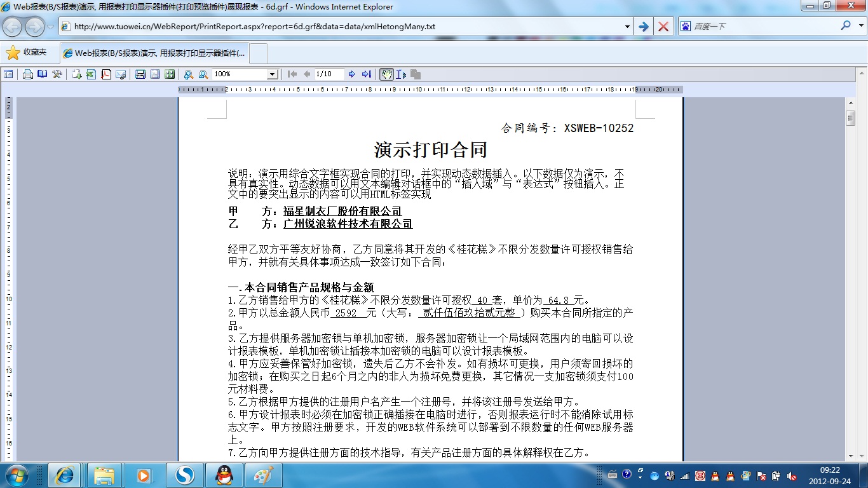Click the page number field showing 1/10
This screenshot has height=488, width=868.
[329, 74]
